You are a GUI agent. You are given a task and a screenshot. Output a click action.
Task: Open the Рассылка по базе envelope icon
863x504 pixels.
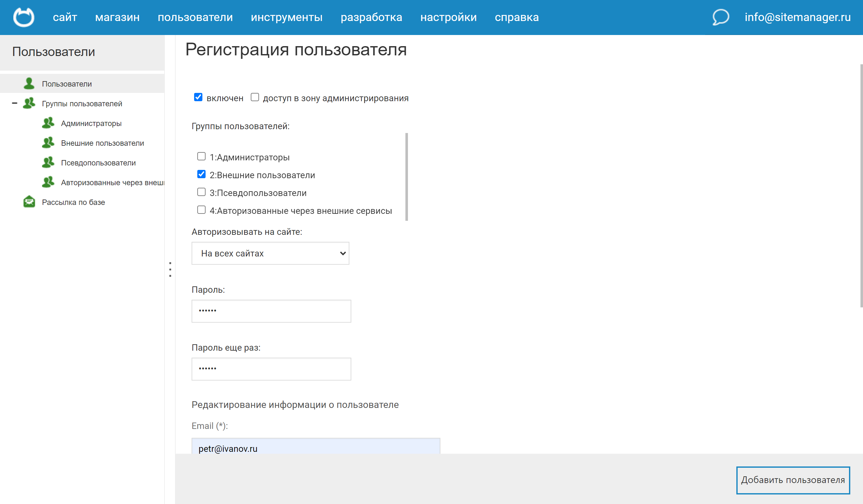coord(29,202)
